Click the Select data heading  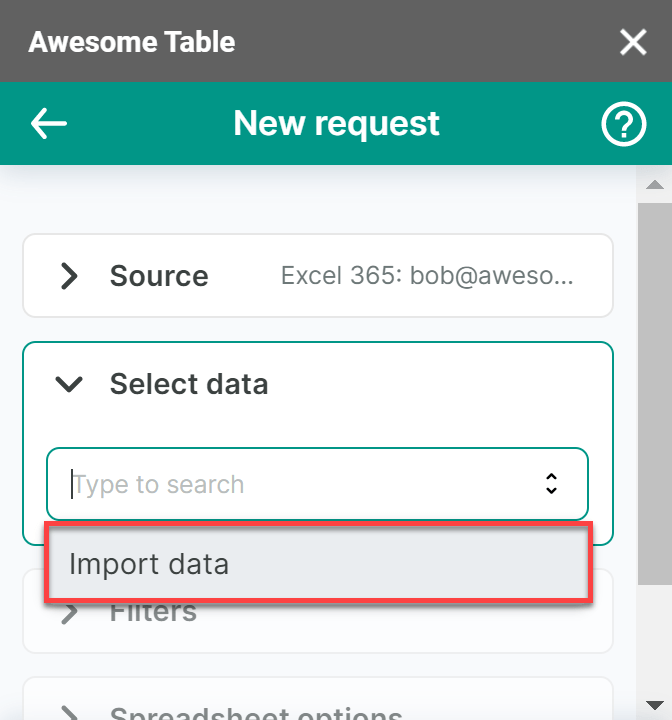[188, 384]
